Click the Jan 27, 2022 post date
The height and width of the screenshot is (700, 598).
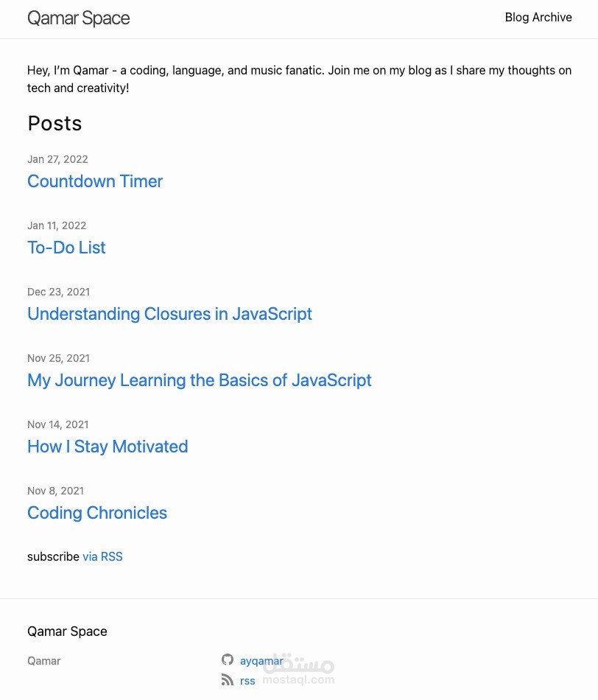pos(57,159)
